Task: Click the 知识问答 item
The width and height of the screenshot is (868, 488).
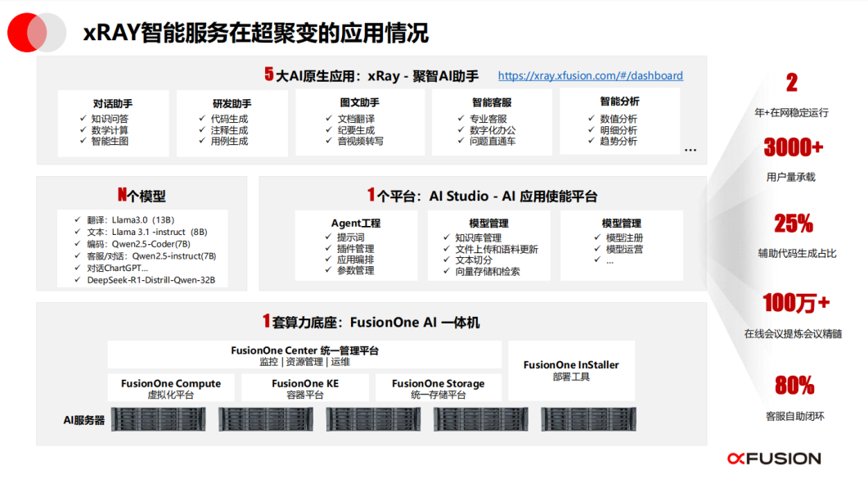Action: coord(110,119)
